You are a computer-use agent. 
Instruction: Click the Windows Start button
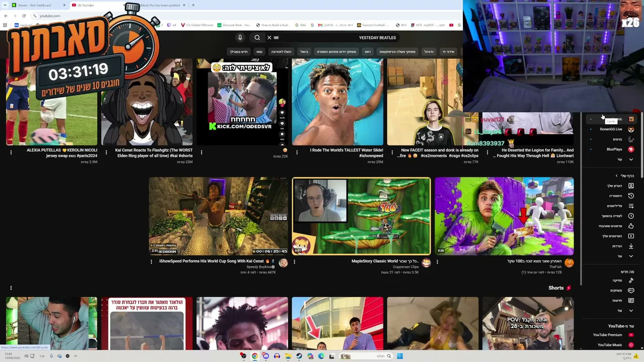[x=399, y=356]
